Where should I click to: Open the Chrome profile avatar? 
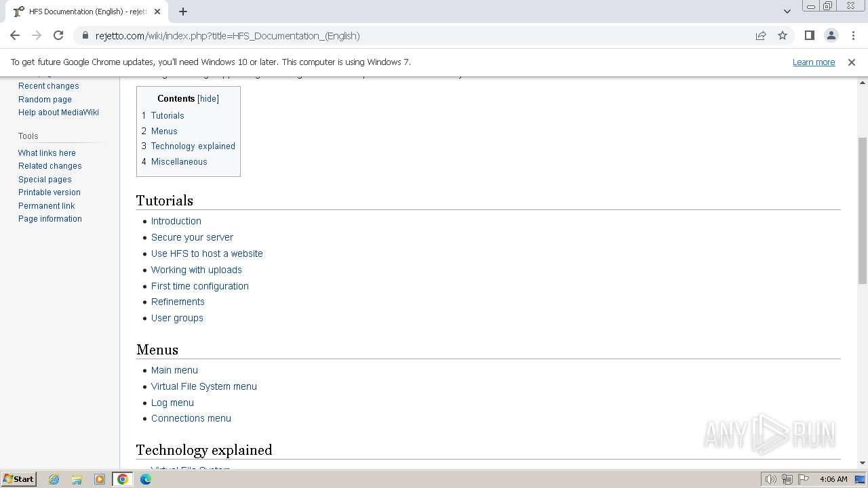pos(831,35)
